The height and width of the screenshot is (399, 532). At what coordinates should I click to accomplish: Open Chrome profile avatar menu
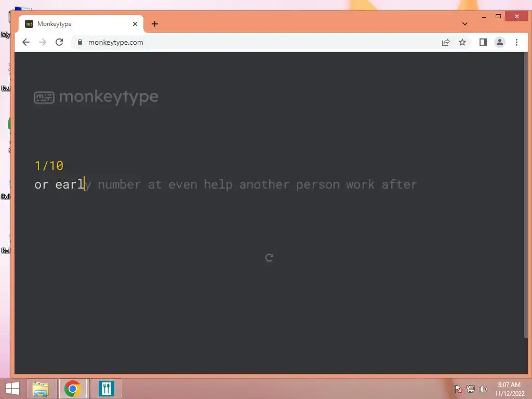pyautogui.click(x=499, y=42)
